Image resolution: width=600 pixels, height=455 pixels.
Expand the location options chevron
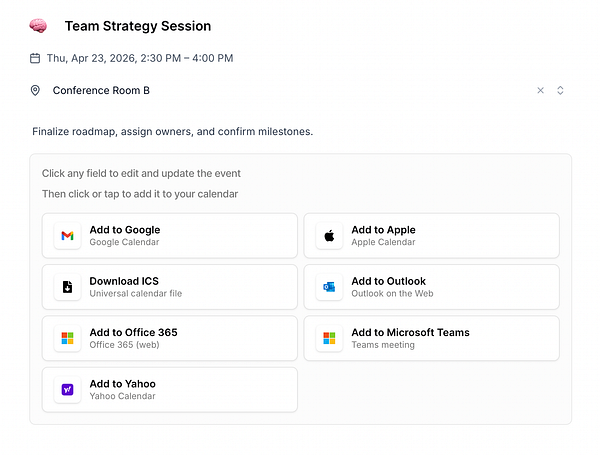coord(560,91)
